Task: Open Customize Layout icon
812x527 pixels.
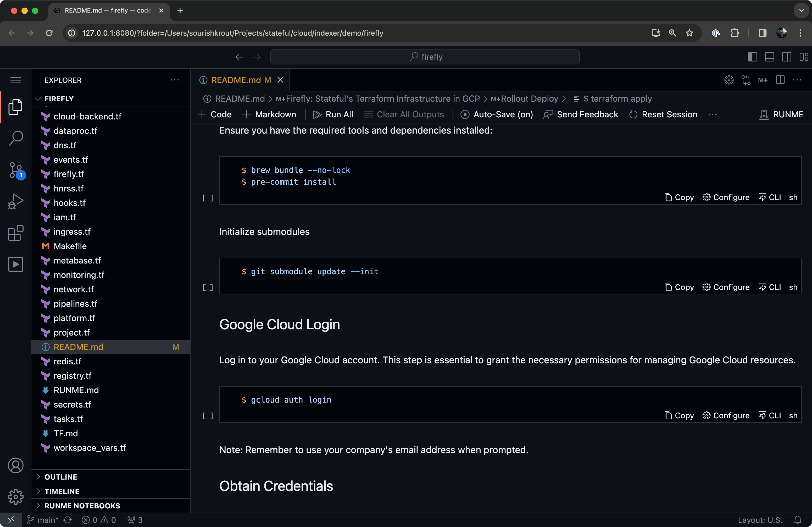Action: 803,57
